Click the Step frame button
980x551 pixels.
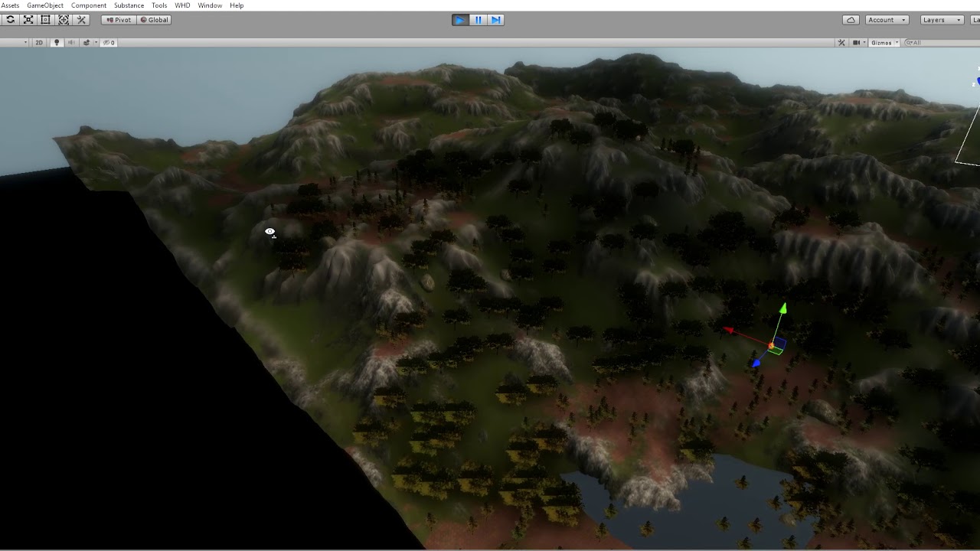pyautogui.click(x=495, y=20)
